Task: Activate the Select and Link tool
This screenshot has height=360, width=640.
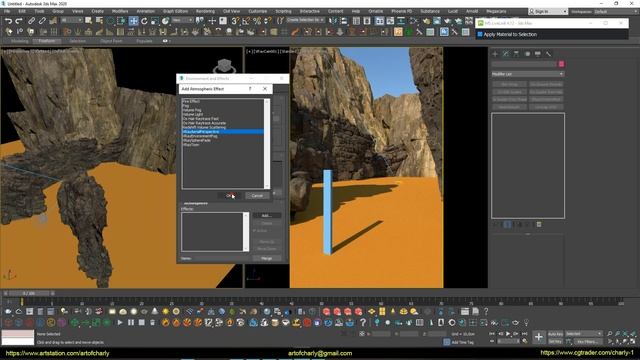Action: tap(31, 20)
